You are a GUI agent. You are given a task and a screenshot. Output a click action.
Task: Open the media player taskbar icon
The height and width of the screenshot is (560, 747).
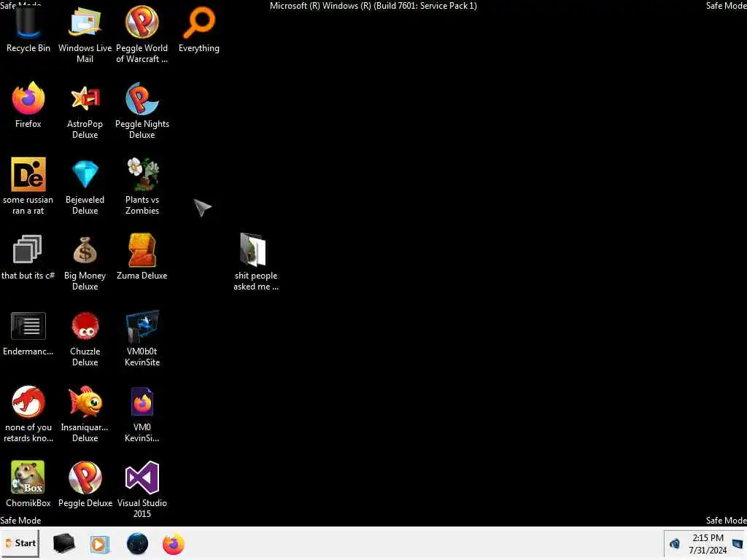pyautogui.click(x=100, y=544)
